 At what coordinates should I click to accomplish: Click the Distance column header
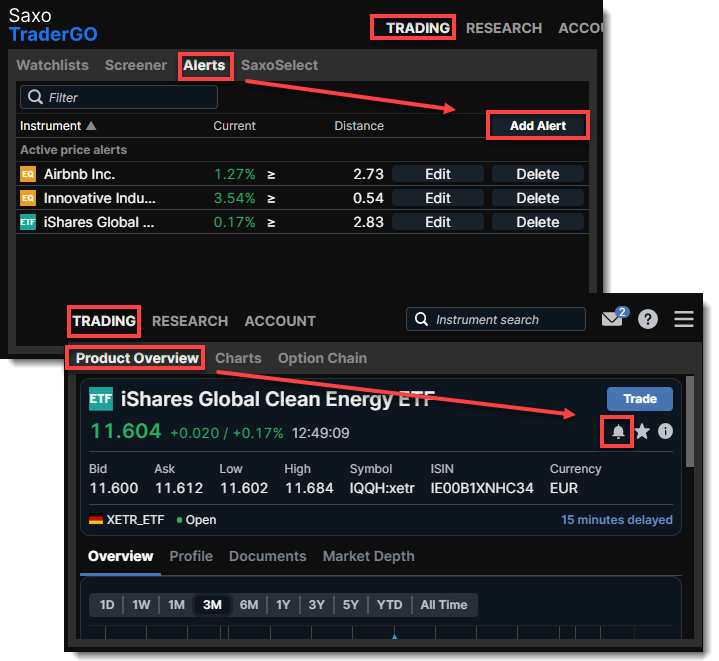click(359, 126)
